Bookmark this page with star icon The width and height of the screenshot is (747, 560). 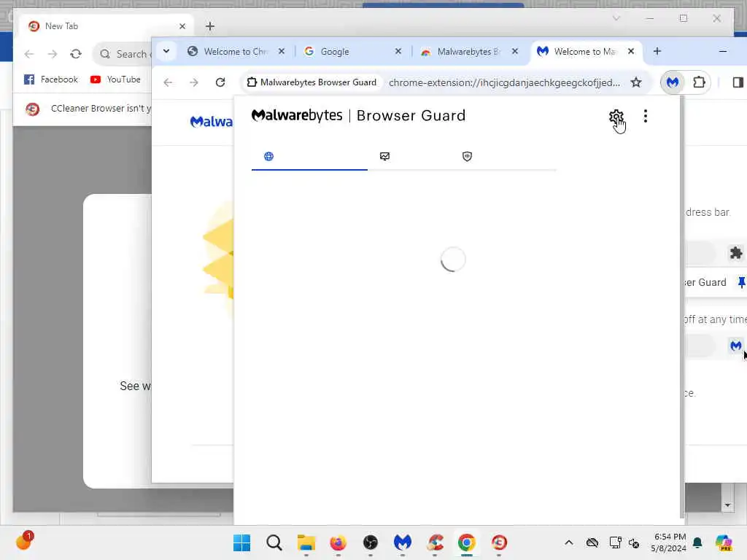click(x=636, y=82)
